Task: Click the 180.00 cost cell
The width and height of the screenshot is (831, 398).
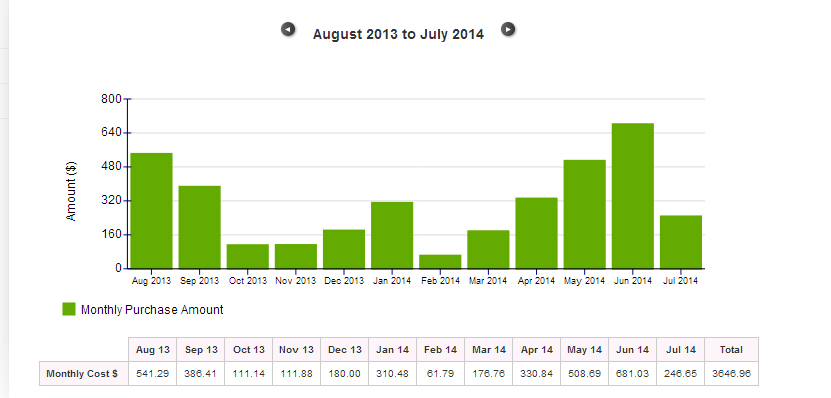Action: click(344, 374)
